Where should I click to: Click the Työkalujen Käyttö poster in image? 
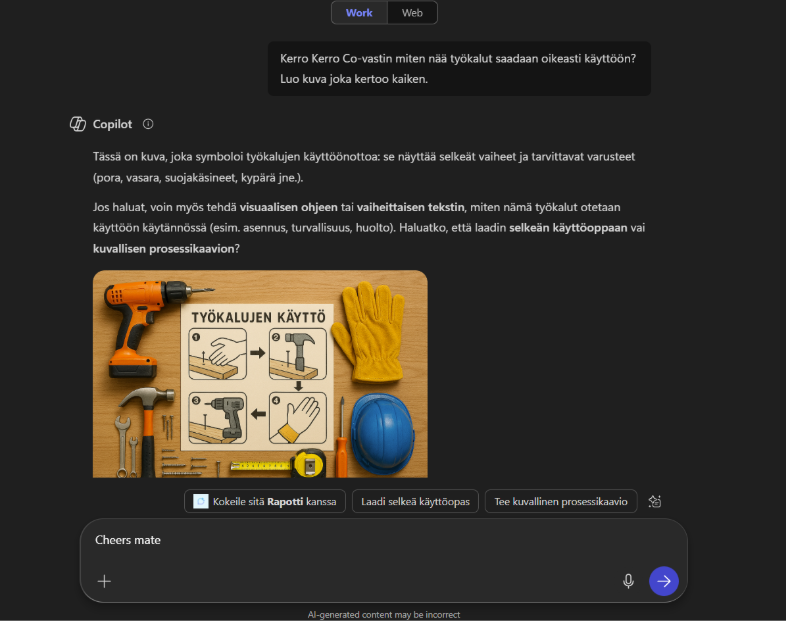tap(257, 377)
